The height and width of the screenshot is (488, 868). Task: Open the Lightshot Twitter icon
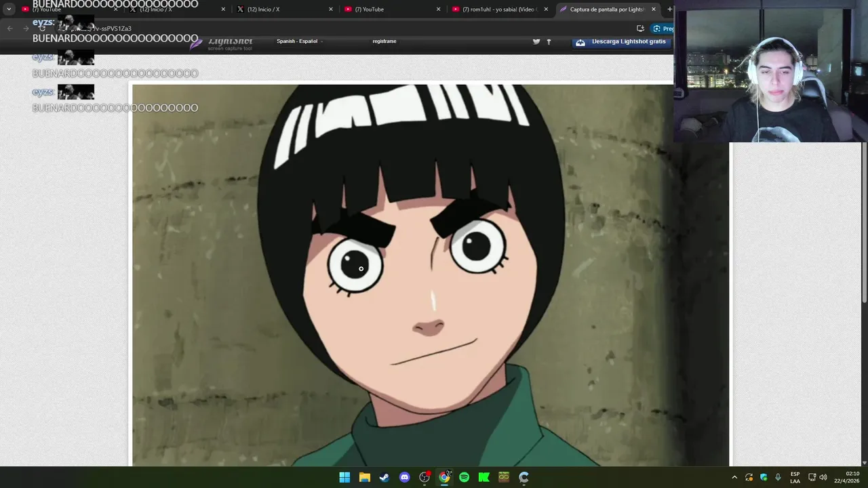click(x=536, y=41)
